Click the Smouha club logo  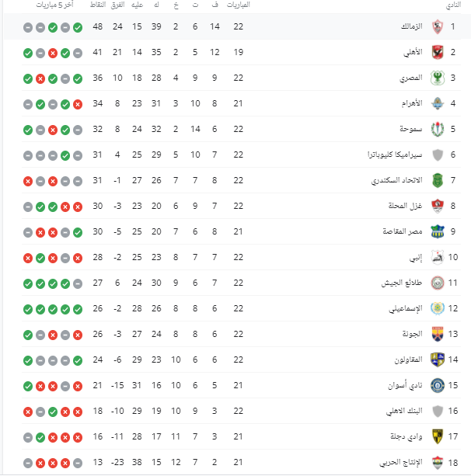[x=438, y=130]
